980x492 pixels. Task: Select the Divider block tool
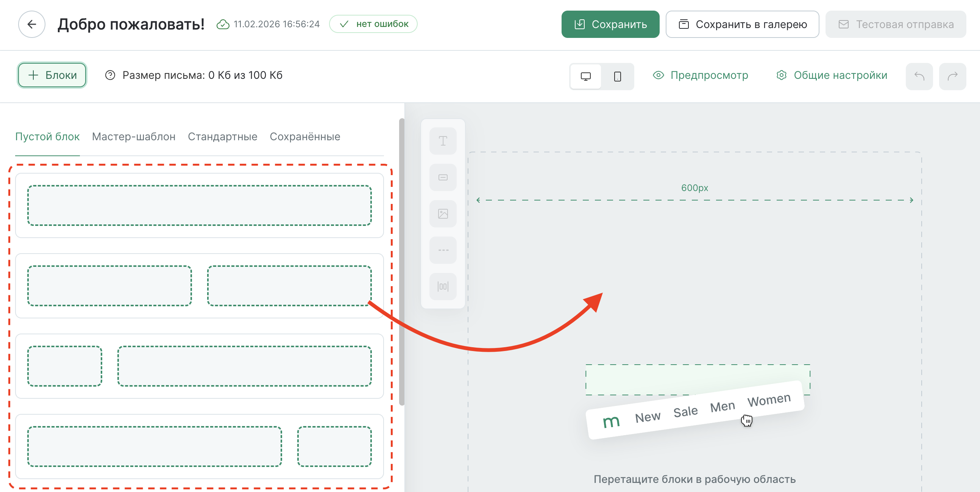[x=442, y=250]
